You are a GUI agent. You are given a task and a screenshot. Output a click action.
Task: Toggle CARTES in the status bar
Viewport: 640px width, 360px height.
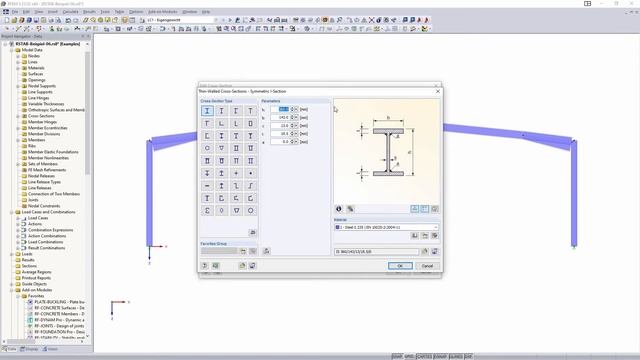point(424,357)
